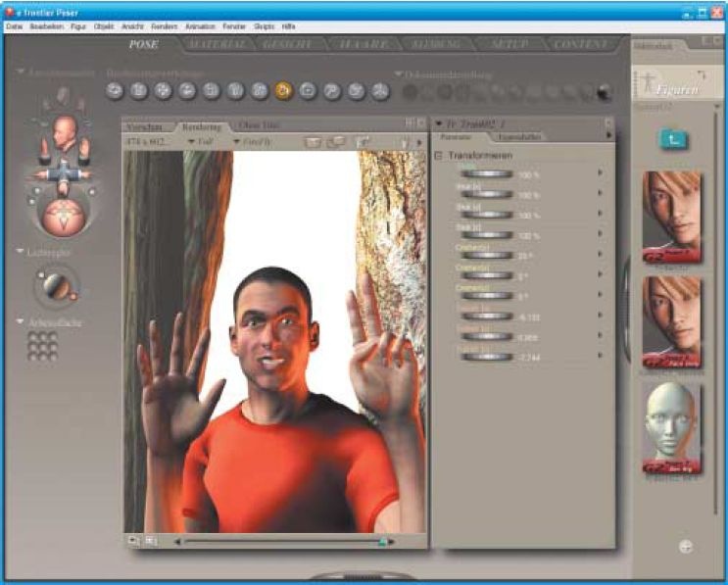Viewport: 728px width, 585px height.
Task: Switch to the CONTENT room tab
Action: point(581,44)
